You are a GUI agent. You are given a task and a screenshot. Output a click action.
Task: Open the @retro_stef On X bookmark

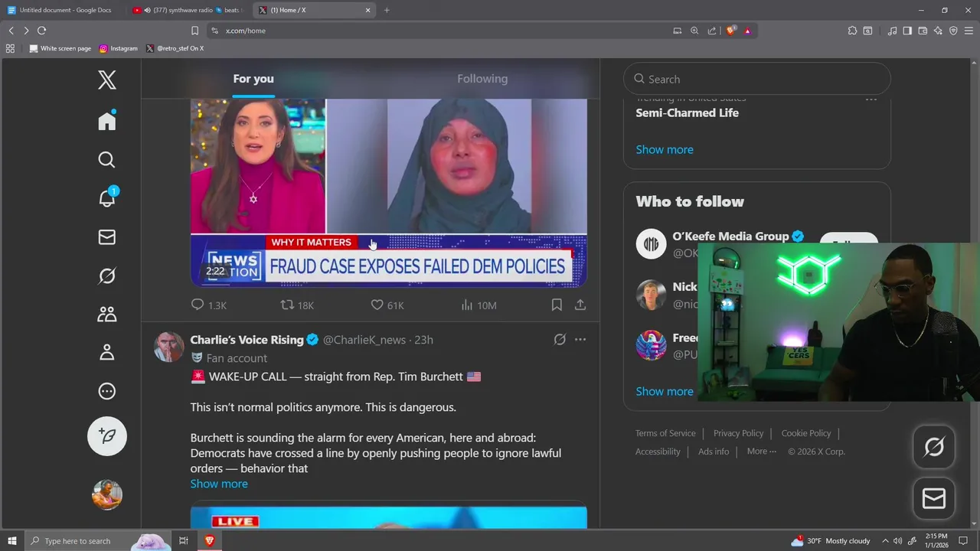click(175, 48)
